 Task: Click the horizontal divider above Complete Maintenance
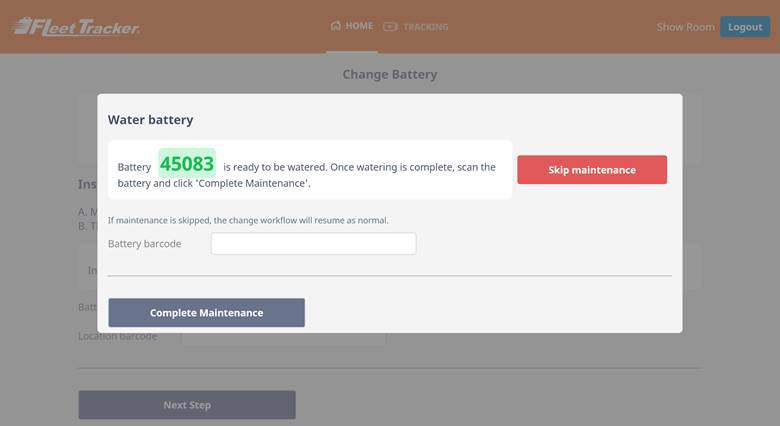pos(390,275)
